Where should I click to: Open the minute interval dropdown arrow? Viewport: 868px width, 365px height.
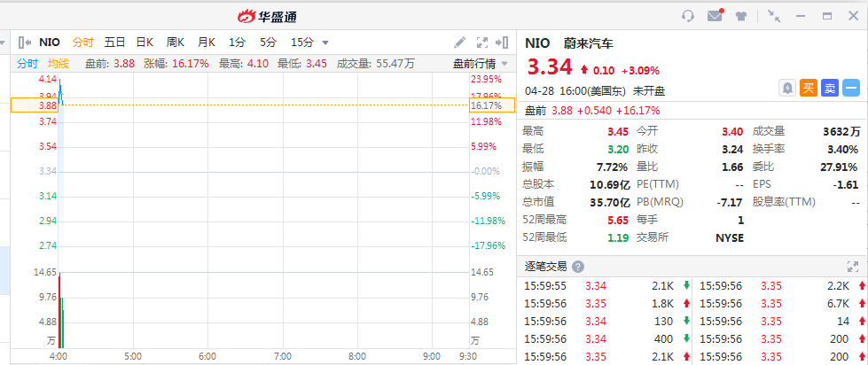click(x=325, y=43)
